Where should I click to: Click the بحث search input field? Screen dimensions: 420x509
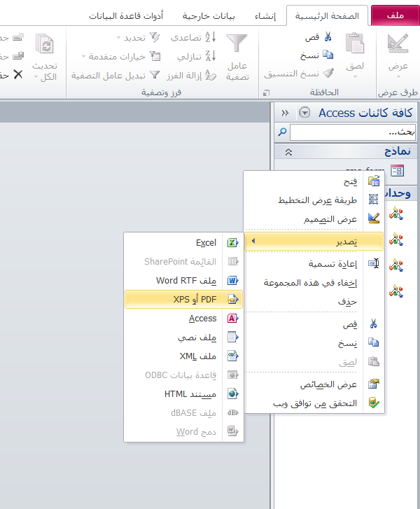coord(352,132)
